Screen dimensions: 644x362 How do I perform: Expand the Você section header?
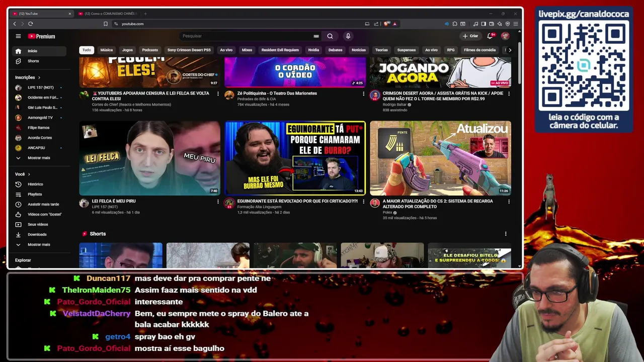[22, 174]
